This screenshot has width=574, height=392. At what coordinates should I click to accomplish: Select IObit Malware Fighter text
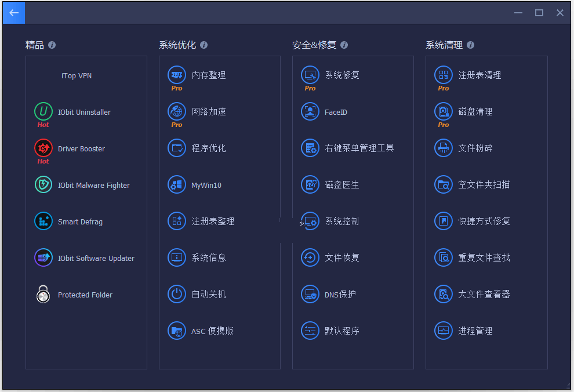[x=94, y=185]
